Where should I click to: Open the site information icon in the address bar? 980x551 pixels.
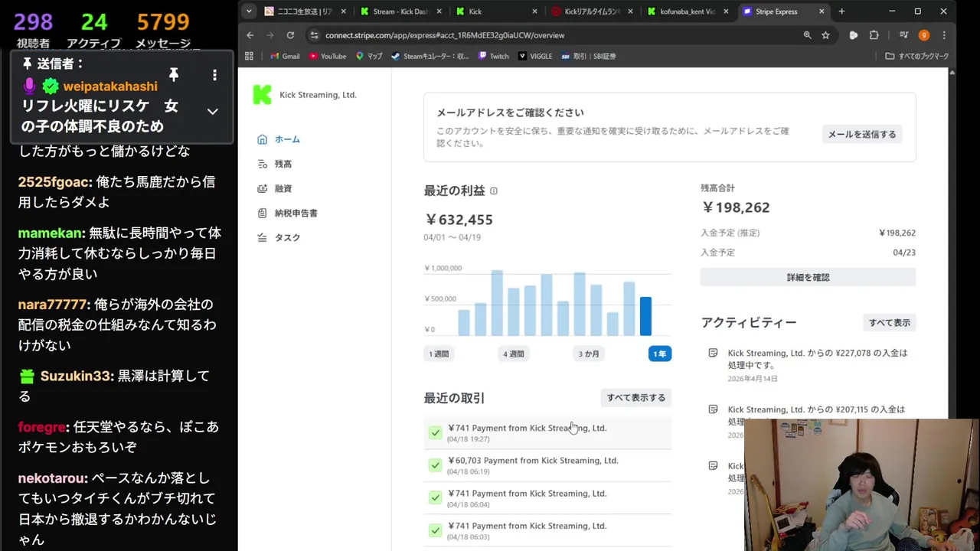(314, 35)
